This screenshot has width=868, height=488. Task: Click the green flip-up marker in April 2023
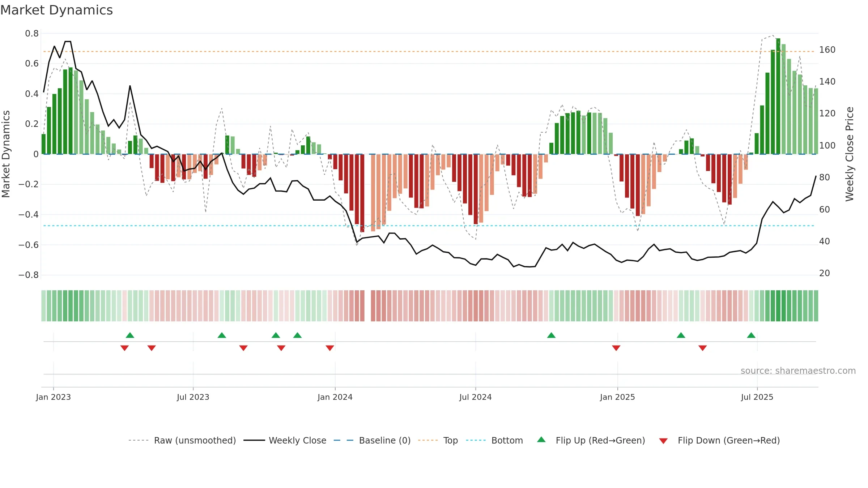130,335
